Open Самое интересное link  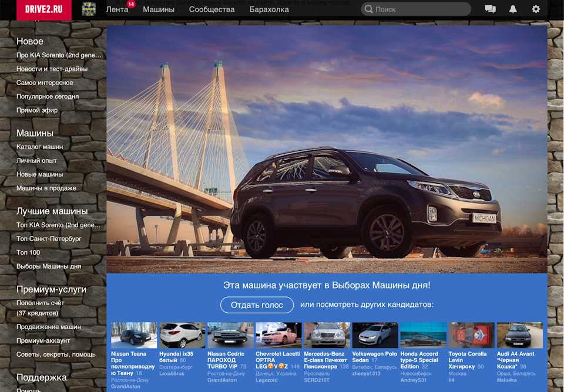[x=45, y=83]
